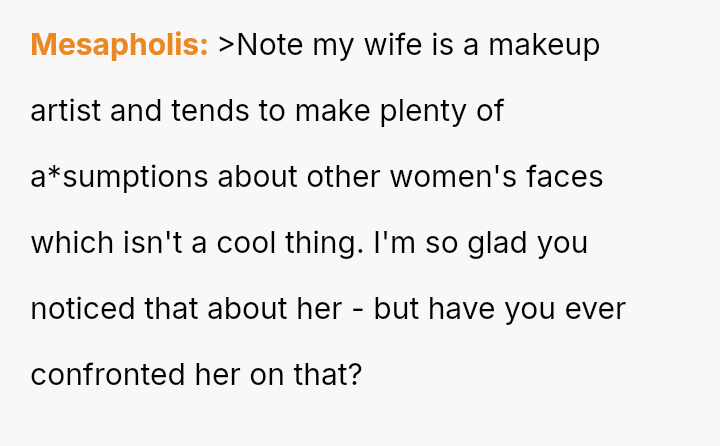Click the word "glad" in the comment

[x=498, y=243]
